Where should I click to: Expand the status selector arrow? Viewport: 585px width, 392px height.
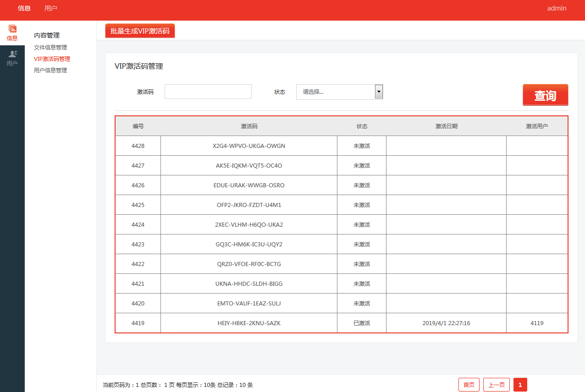coord(379,92)
